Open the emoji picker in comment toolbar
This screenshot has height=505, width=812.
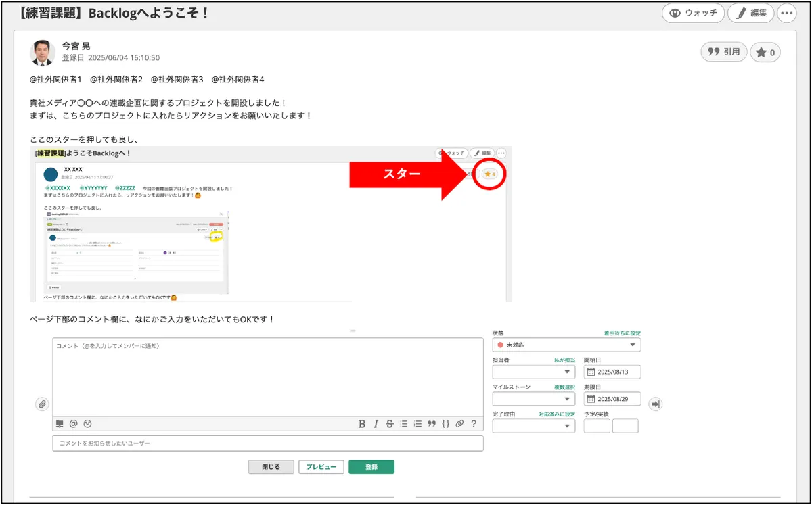87,424
